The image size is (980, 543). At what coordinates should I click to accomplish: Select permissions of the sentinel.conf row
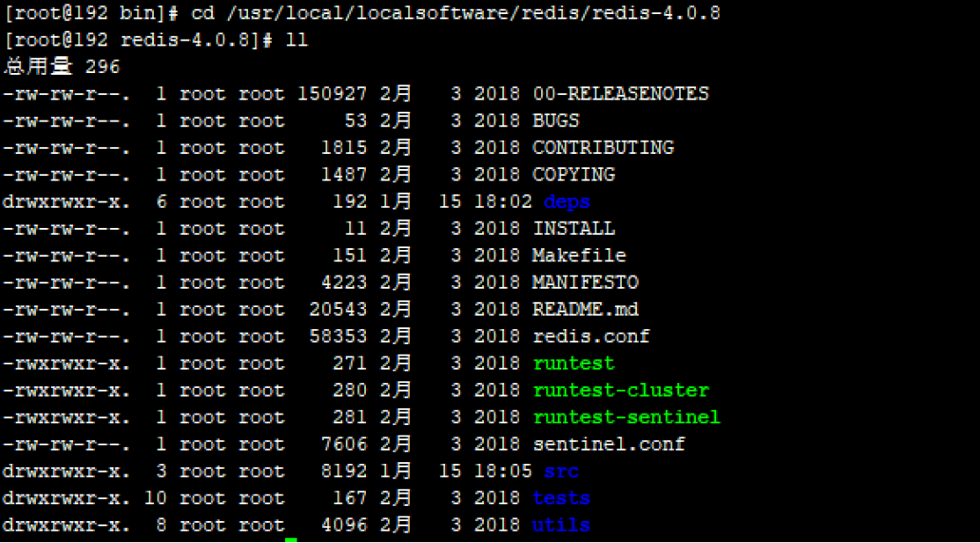[x=67, y=444]
